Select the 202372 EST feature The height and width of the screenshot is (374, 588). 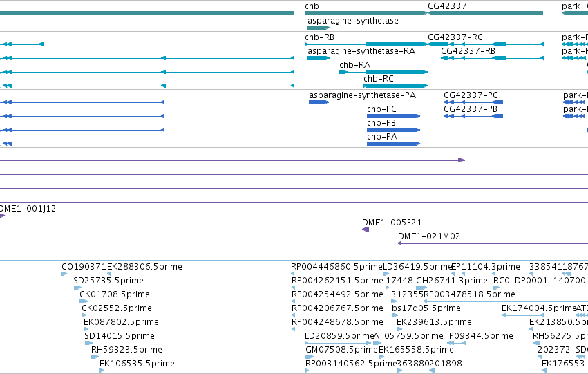(x=540, y=357)
